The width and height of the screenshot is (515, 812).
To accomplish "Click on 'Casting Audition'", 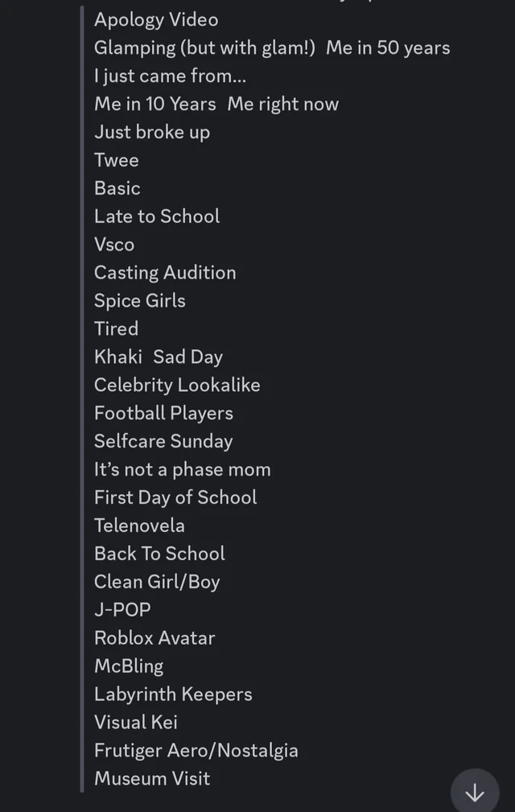I will coord(165,272).
